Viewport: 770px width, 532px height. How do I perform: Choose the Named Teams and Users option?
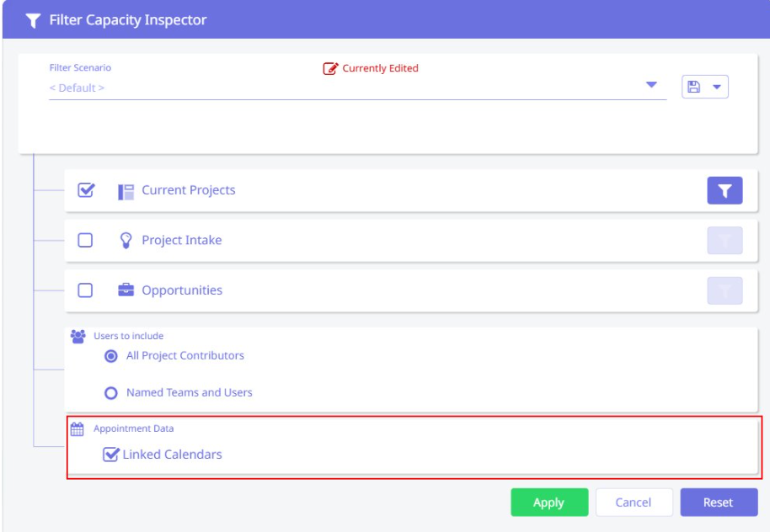click(110, 393)
